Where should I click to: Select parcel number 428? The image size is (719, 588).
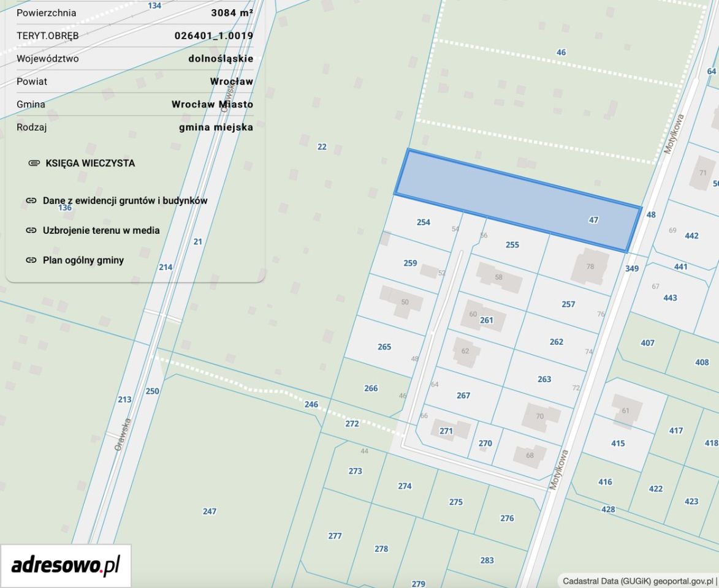(608, 509)
